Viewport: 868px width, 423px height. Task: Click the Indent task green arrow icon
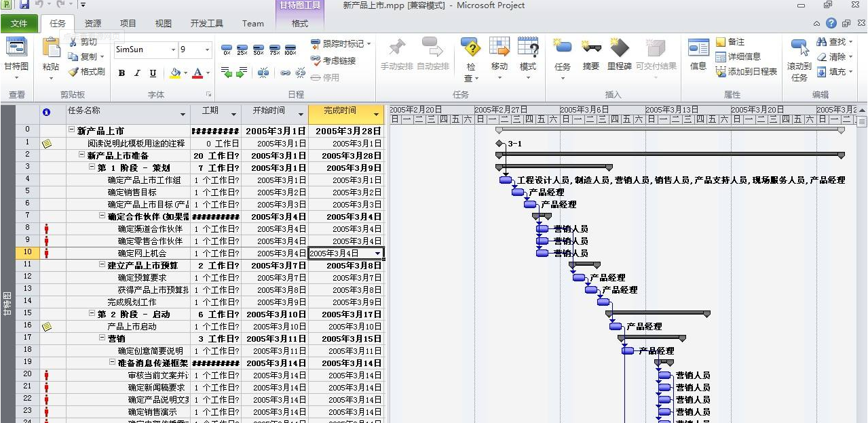point(242,73)
